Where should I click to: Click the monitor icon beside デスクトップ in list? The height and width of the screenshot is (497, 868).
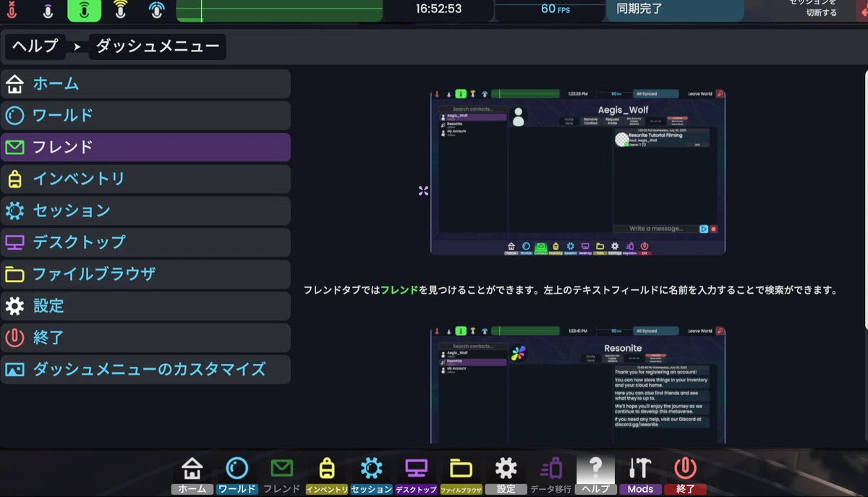[14, 242]
